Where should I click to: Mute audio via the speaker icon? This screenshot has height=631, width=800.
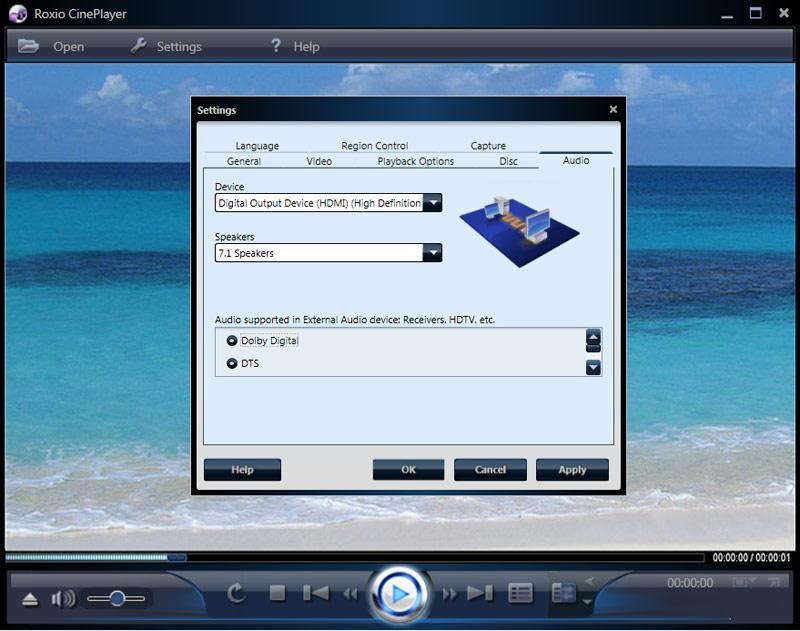[x=63, y=598]
